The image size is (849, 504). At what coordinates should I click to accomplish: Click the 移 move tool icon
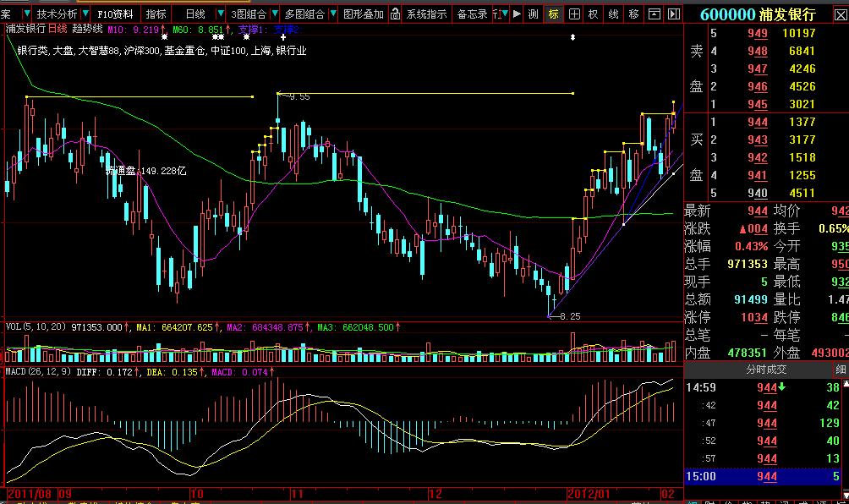tap(633, 14)
